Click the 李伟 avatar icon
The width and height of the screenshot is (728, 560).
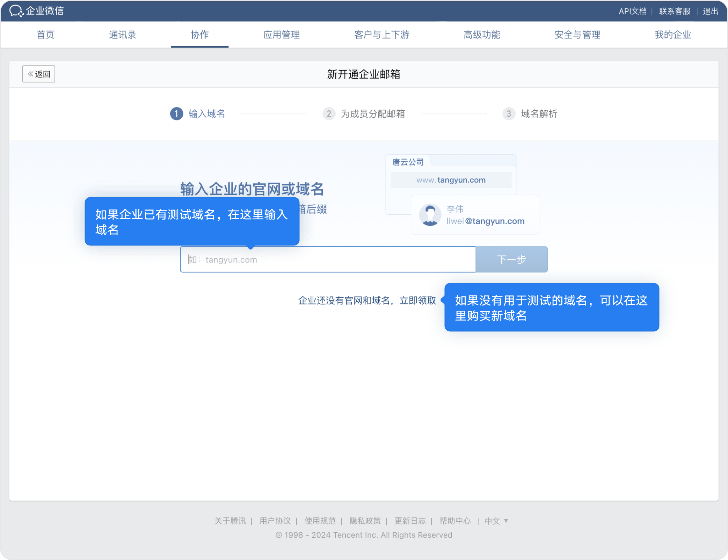click(430, 215)
